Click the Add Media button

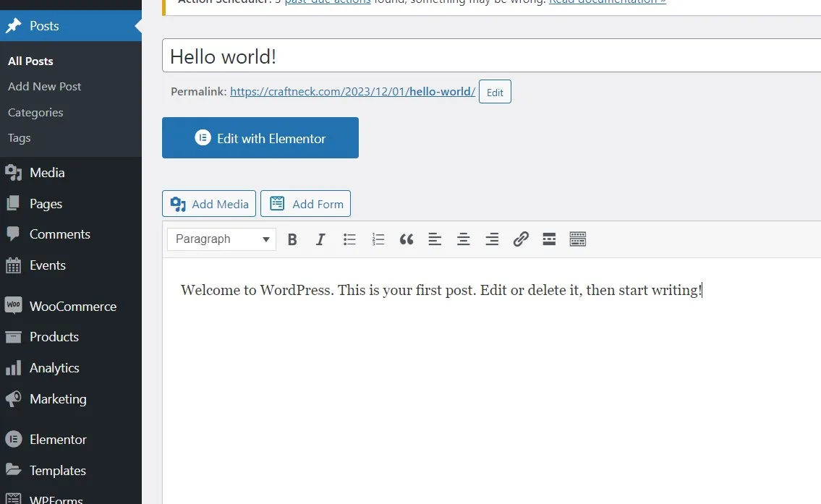[x=209, y=204]
